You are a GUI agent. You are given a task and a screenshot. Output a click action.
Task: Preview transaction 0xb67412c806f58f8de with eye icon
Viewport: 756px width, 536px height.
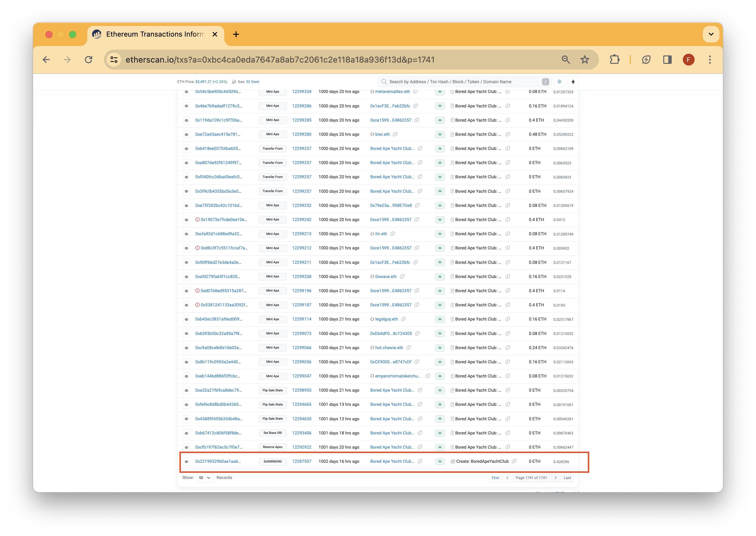pos(186,433)
